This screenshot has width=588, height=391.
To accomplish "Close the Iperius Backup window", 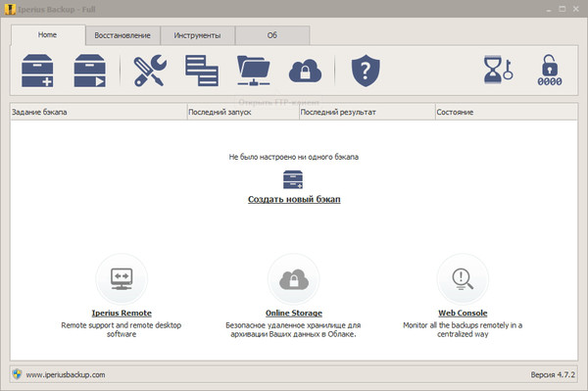I will pos(575,9).
